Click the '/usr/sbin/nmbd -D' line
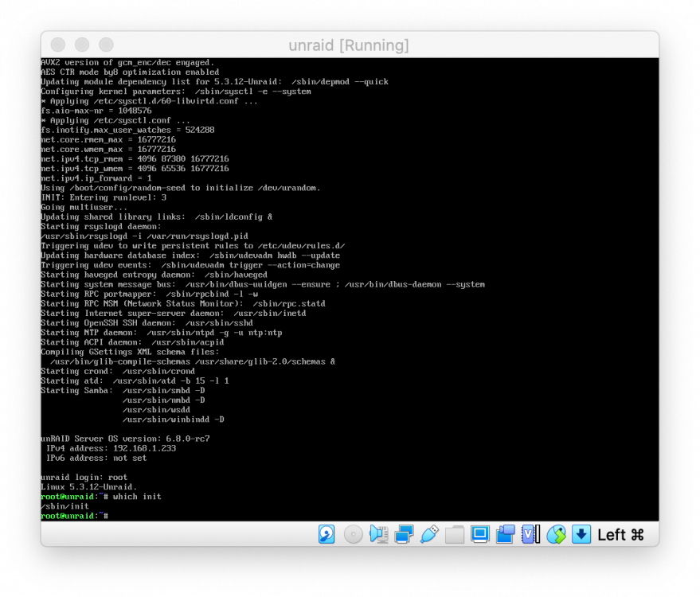Viewport: 700px width, 597px height. point(164,400)
